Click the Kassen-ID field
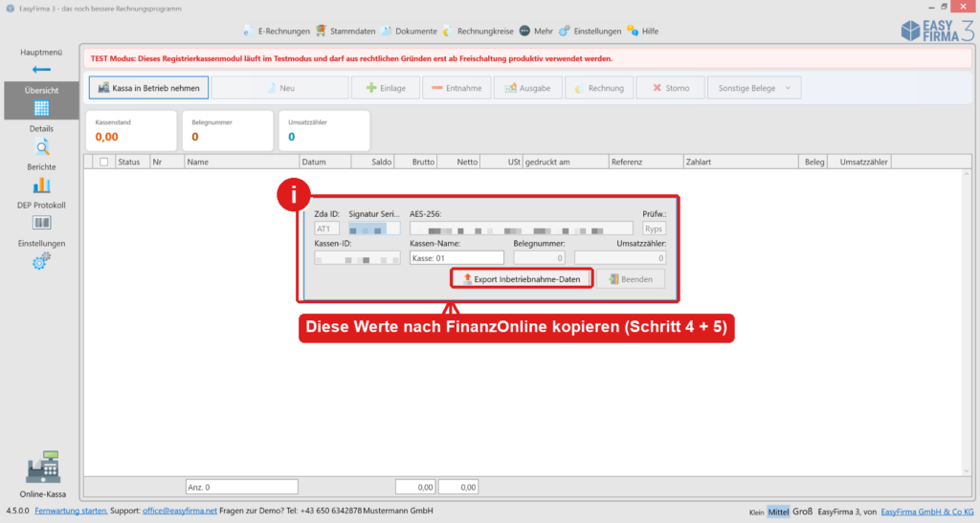The image size is (980, 523). 358,258
